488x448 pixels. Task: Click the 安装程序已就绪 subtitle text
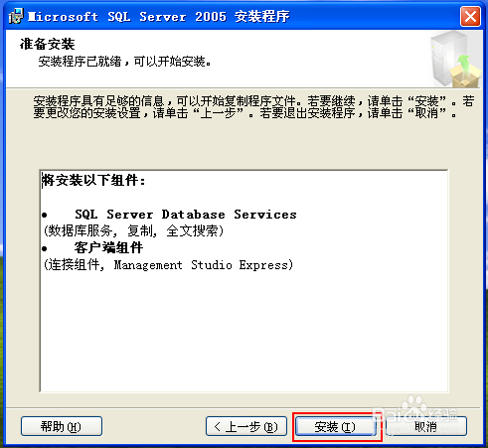(124, 62)
